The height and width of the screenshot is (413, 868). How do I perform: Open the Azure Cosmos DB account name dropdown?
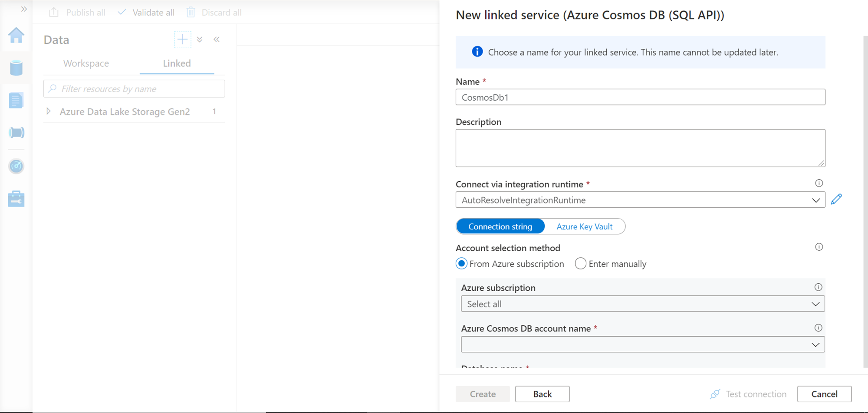642,345
